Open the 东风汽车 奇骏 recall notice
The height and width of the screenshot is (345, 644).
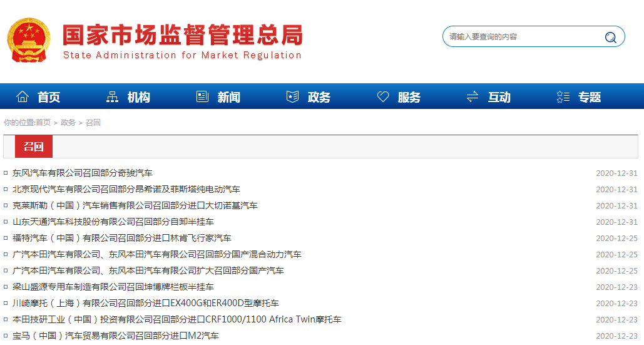[x=82, y=173]
